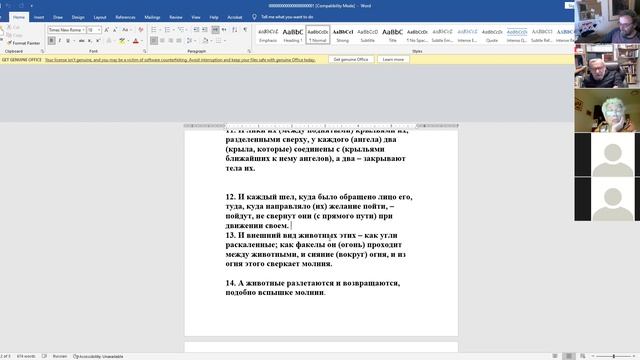640x360 pixels.
Task: Clear all formatting icon
Action: (x=141, y=29)
